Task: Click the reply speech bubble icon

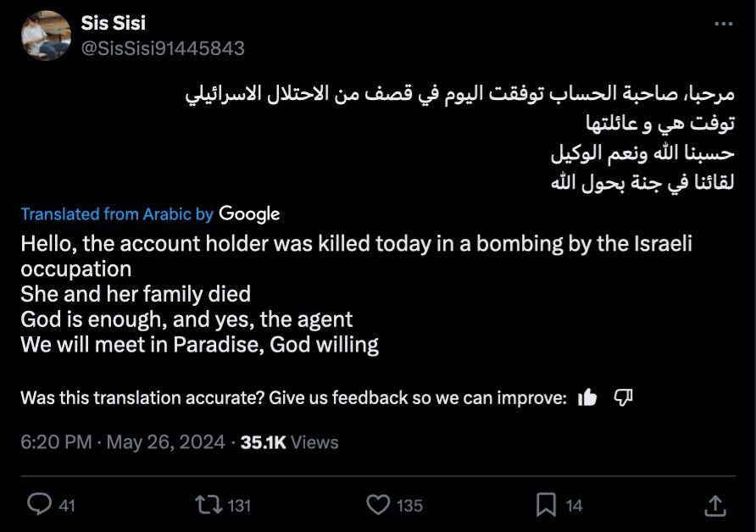Action: 40,505
